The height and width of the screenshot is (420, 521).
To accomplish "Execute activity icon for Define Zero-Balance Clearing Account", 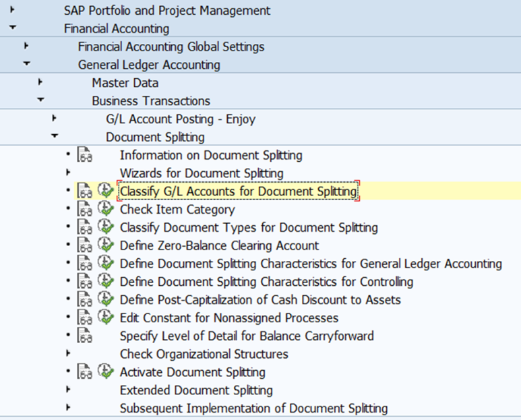I will [x=106, y=245].
